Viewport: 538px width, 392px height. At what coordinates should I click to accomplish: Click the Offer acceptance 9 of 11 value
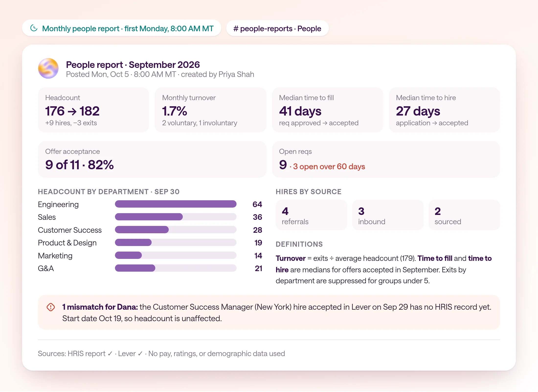[79, 165]
